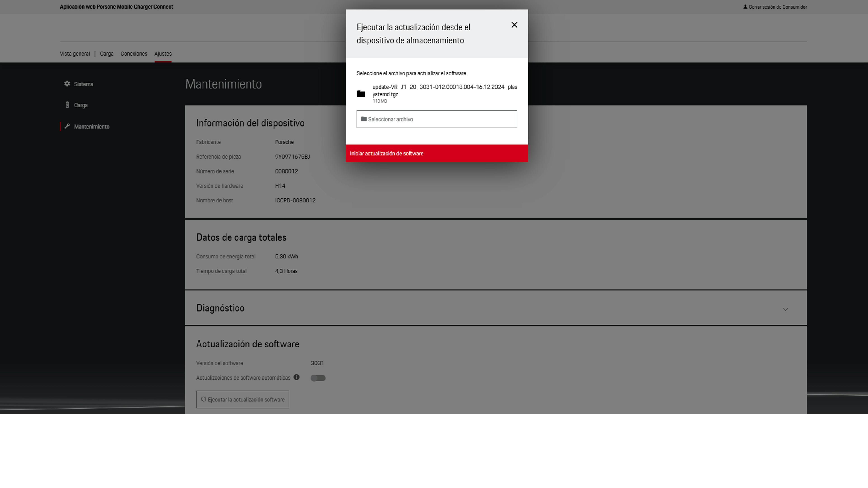Select the 113 MB file size text
The height and width of the screenshot is (488, 868).
tap(380, 101)
